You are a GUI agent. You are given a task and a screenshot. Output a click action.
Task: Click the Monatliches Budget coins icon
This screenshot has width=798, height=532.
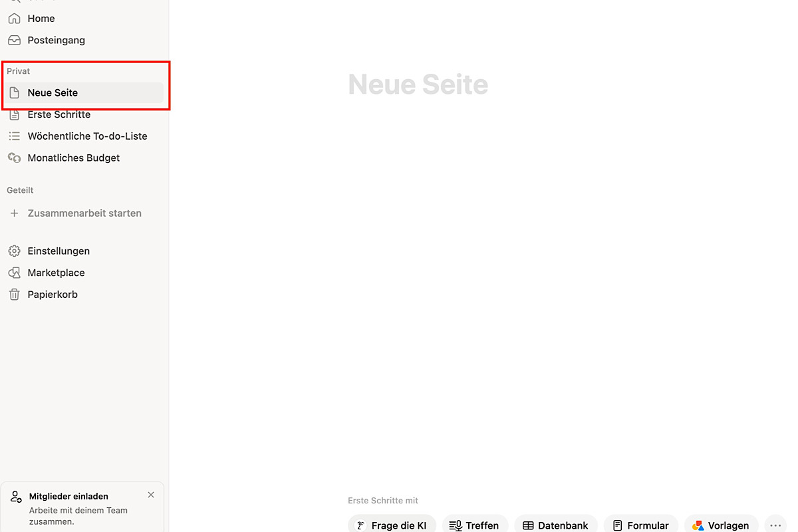click(14, 158)
